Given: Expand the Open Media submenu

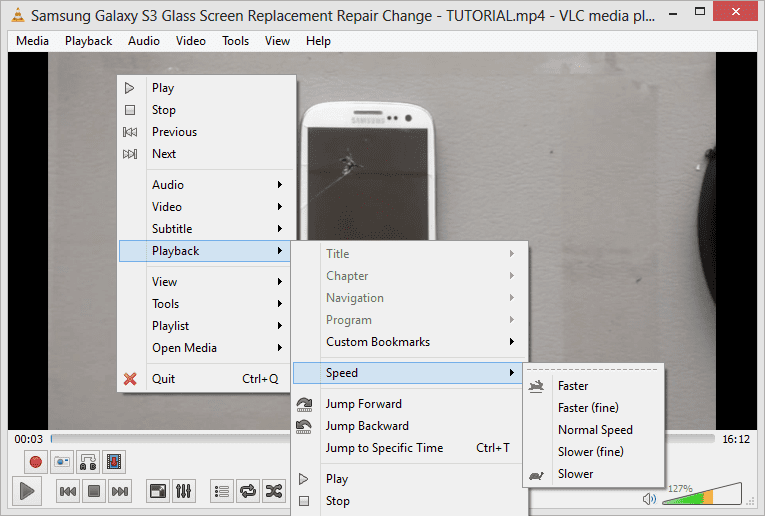Looking at the screenshot, I should [x=207, y=347].
